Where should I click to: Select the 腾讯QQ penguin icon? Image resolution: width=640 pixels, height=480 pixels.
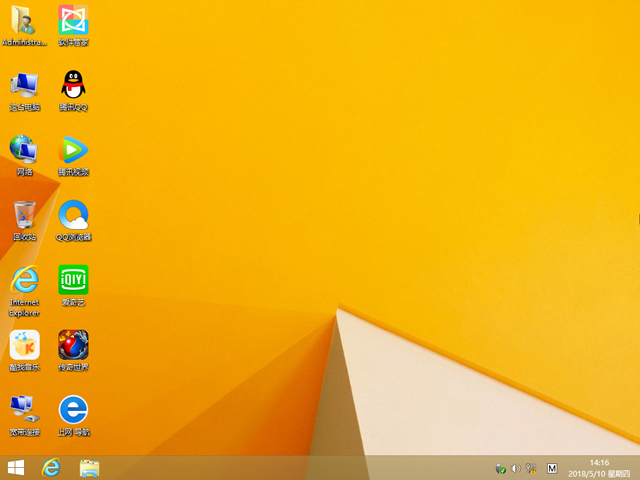point(73,85)
